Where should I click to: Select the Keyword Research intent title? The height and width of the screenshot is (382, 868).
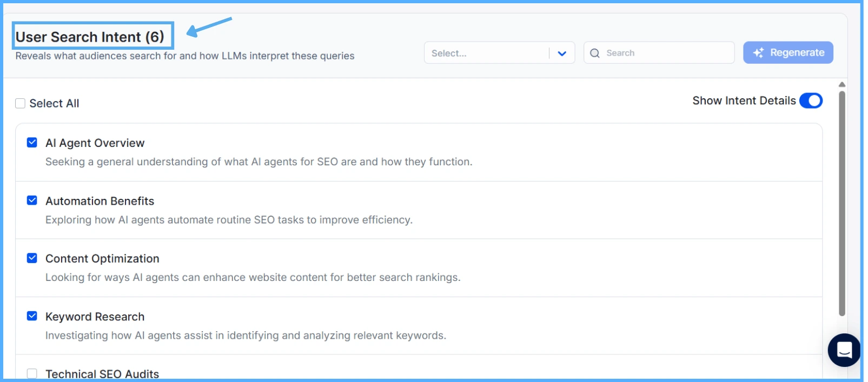[95, 317]
